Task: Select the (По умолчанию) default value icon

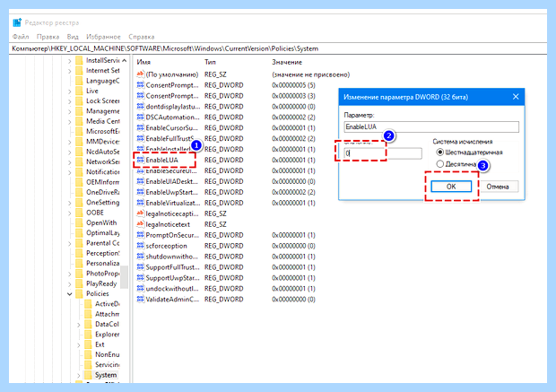Action: 141,74
